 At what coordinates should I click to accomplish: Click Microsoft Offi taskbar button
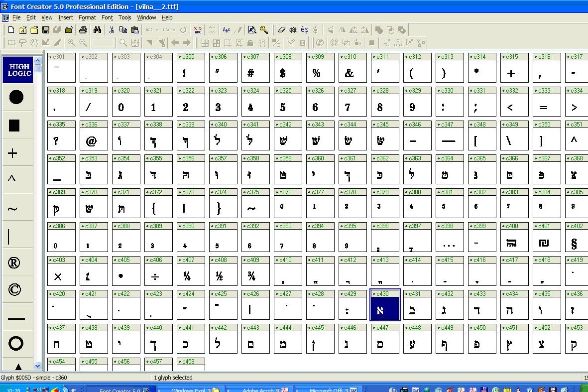coord(329,390)
